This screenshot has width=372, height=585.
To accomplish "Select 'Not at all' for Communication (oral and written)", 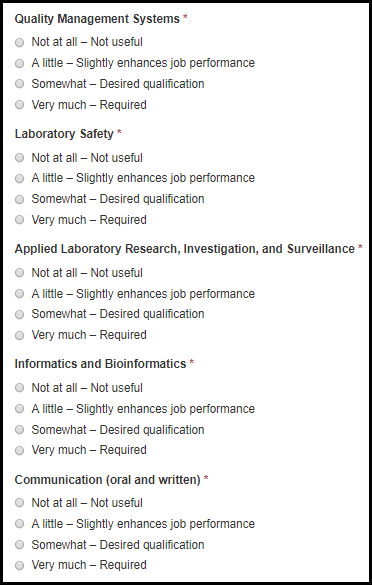I will [x=19, y=503].
